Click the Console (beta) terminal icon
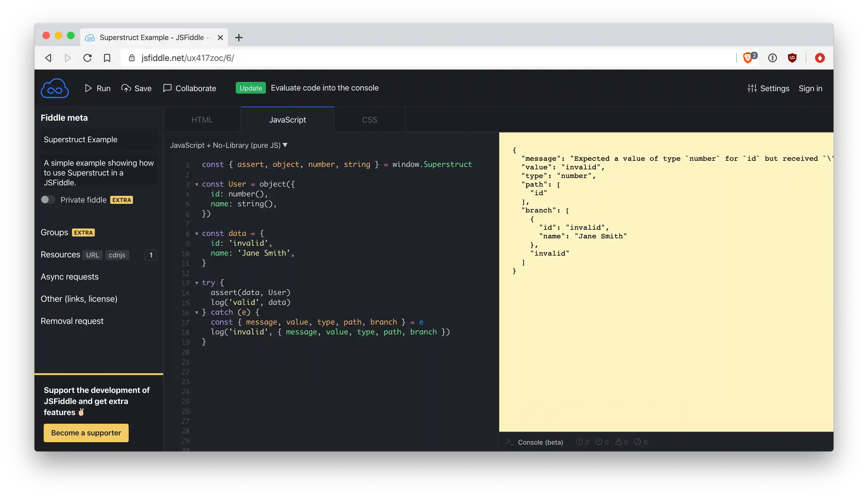Screen dimensions: 868x497 pyautogui.click(x=510, y=442)
